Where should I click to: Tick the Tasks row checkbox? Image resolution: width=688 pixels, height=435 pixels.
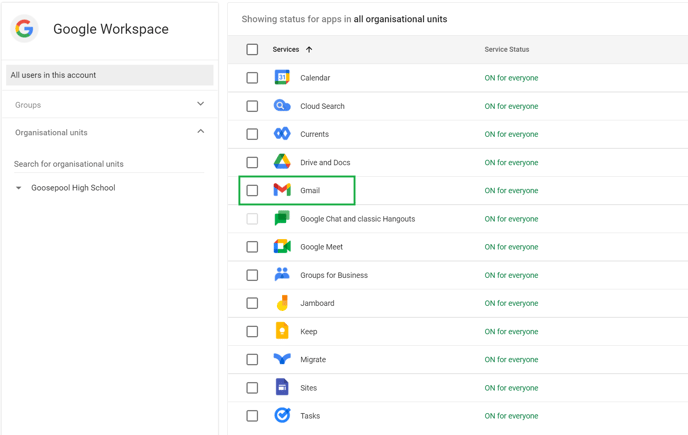pyautogui.click(x=252, y=416)
